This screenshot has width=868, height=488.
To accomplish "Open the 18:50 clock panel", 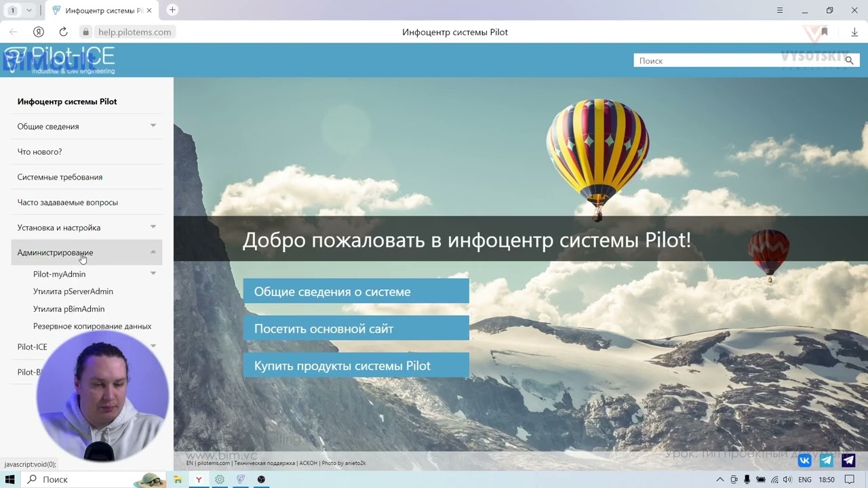I will tap(827, 479).
